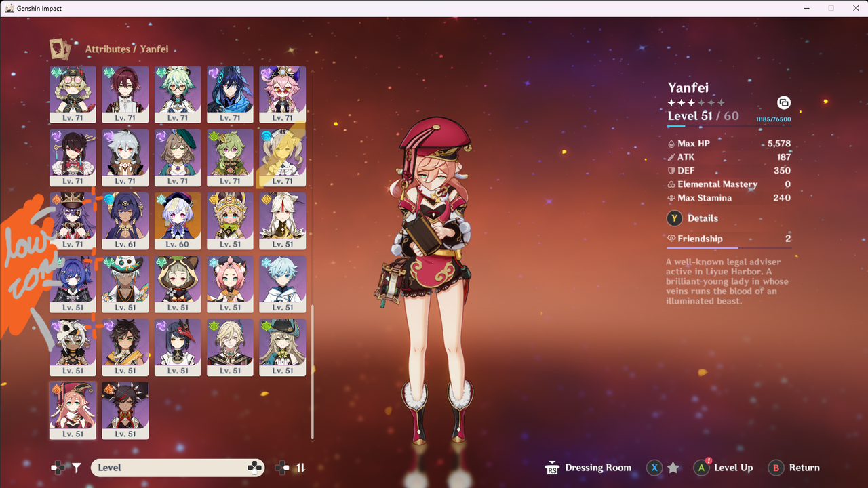Select Kujou Sara's portrait with red tengu mask
The width and height of the screenshot is (868, 488).
click(178, 347)
